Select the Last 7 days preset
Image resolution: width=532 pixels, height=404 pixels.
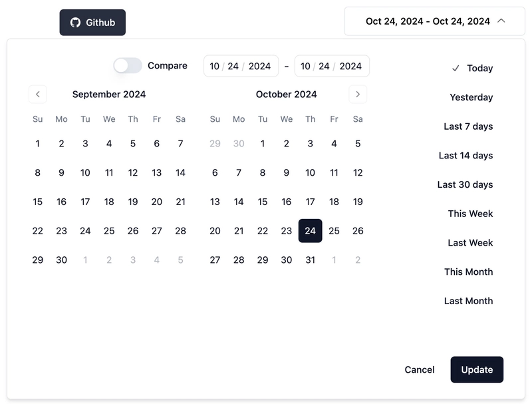coord(468,126)
